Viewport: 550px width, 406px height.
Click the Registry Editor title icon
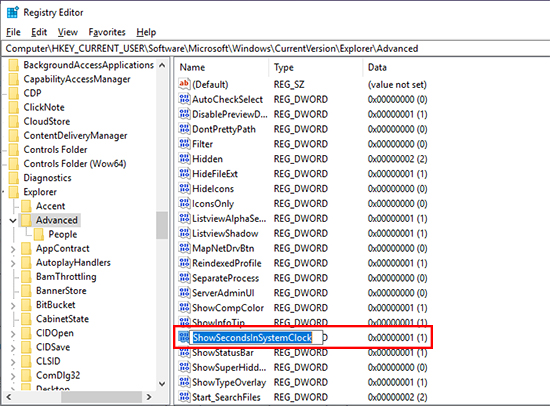point(13,12)
